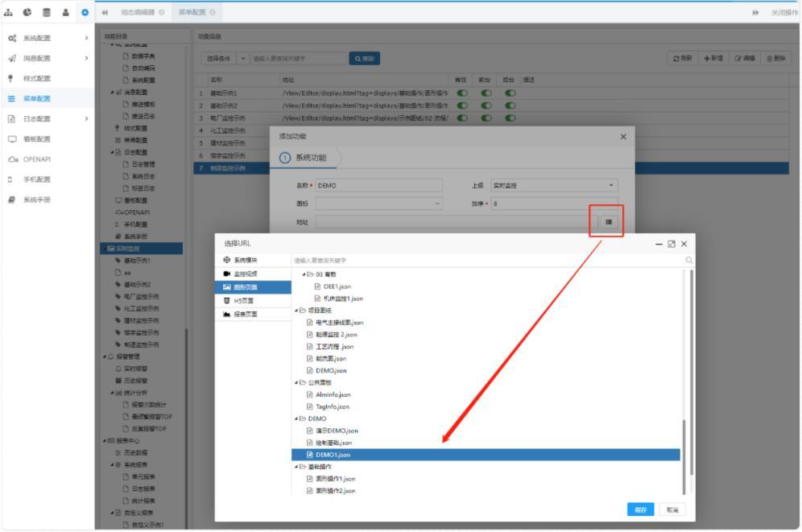Click blue save button in 选择URL dialog
Viewport: 802px width, 532px height.
(x=640, y=509)
